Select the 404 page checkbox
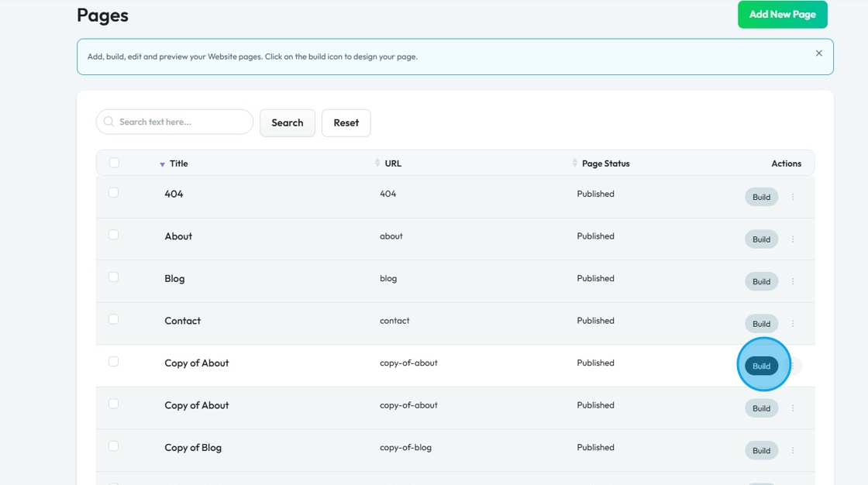Image resolution: width=868 pixels, height=485 pixels. pyautogui.click(x=113, y=193)
